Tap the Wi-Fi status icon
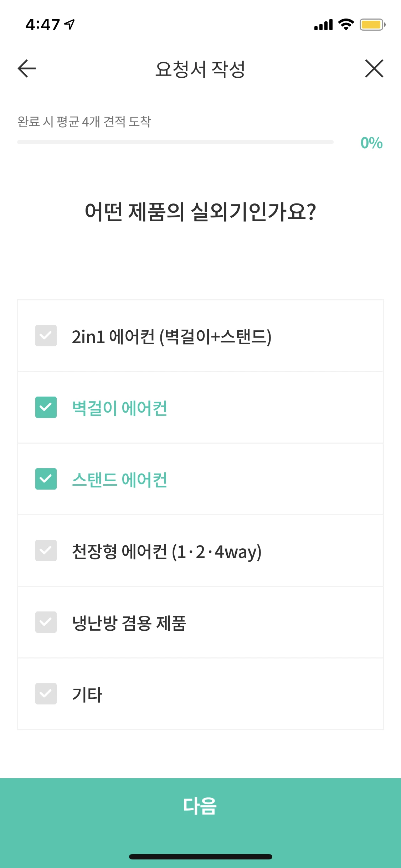This screenshot has height=868, width=401. click(x=346, y=25)
